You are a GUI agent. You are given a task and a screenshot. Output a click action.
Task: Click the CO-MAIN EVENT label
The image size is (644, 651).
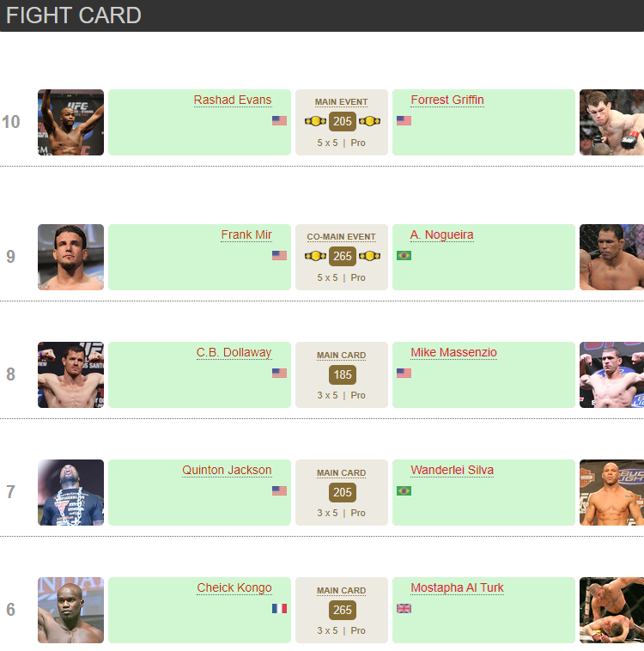341,236
